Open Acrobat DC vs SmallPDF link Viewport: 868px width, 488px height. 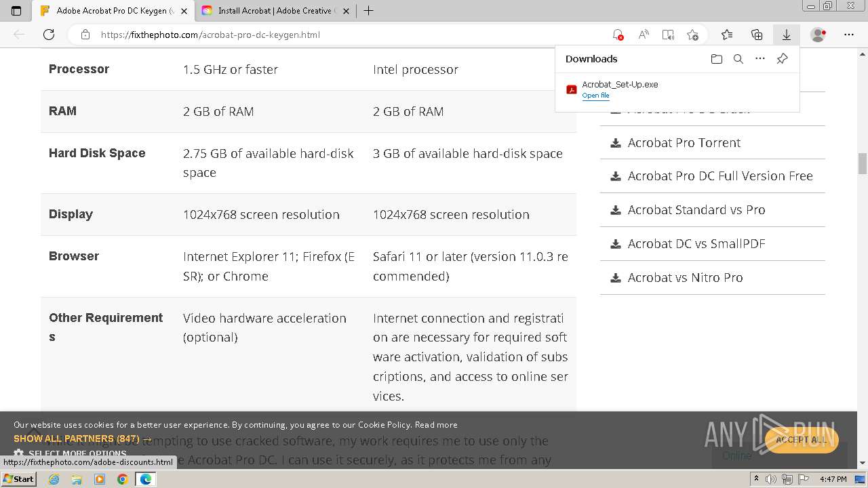pyautogui.click(x=696, y=244)
